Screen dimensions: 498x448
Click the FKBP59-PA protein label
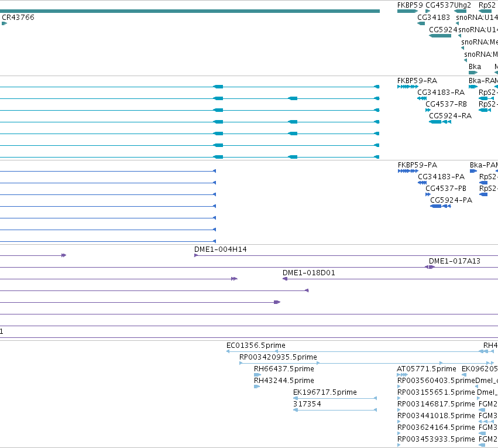coord(417,165)
